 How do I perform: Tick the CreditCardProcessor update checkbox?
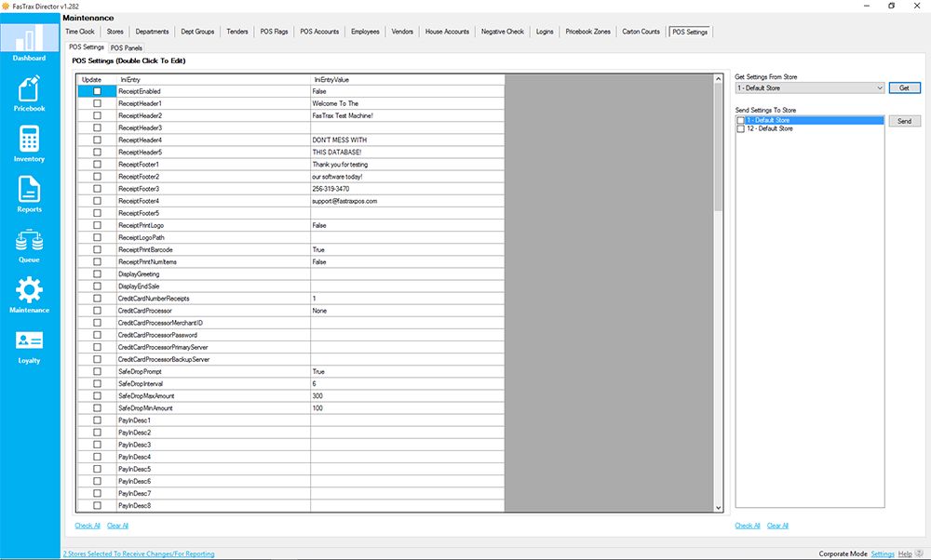pyautogui.click(x=98, y=311)
